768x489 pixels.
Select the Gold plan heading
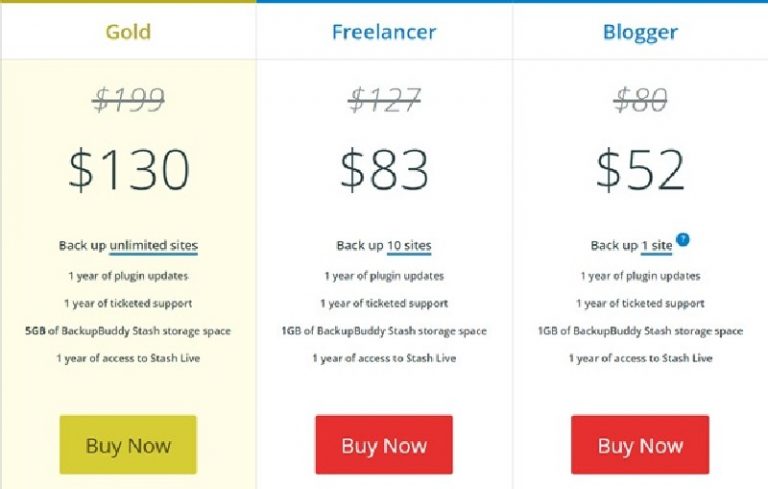[x=128, y=32]
